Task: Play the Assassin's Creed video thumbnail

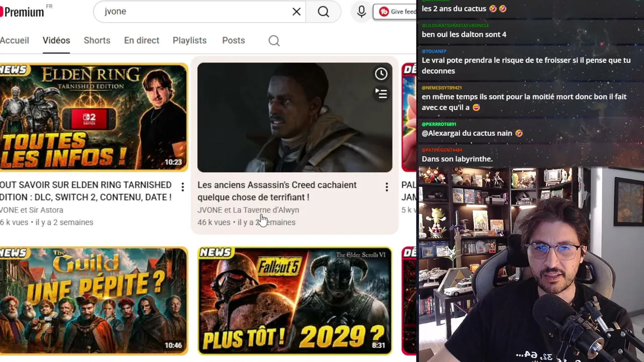Action: point(295,117)
